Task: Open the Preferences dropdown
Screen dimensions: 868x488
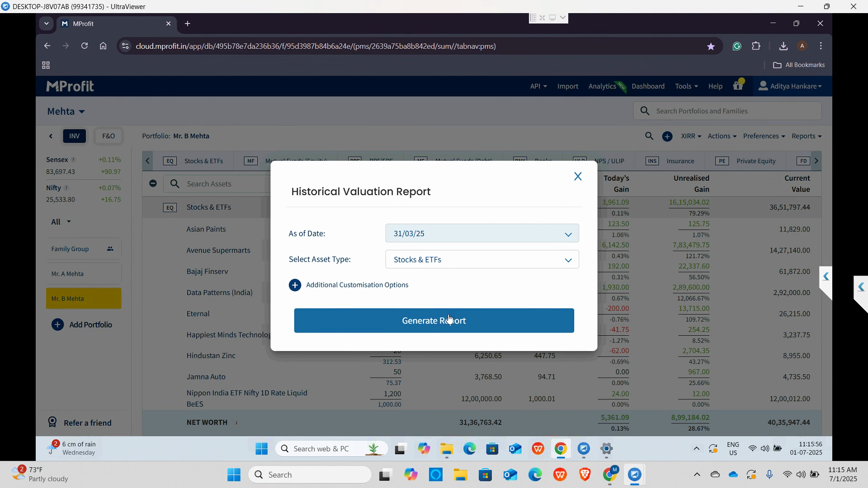Action: [764, 136]
